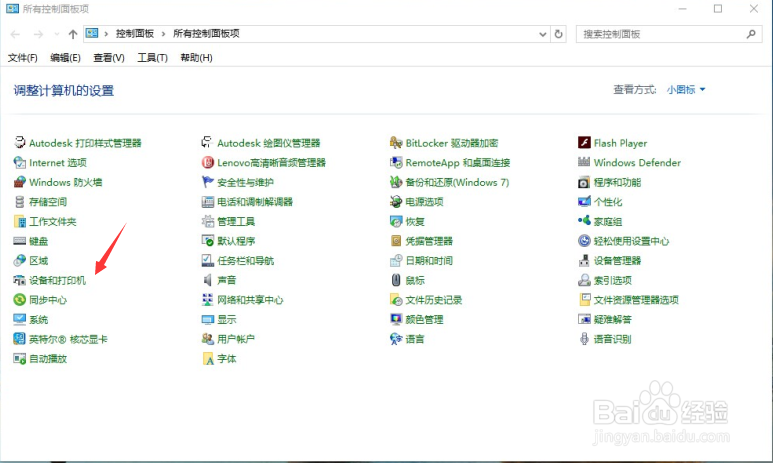Click the refresh button beside address bar
Screen dimensions: 773x463
[559, 34]
